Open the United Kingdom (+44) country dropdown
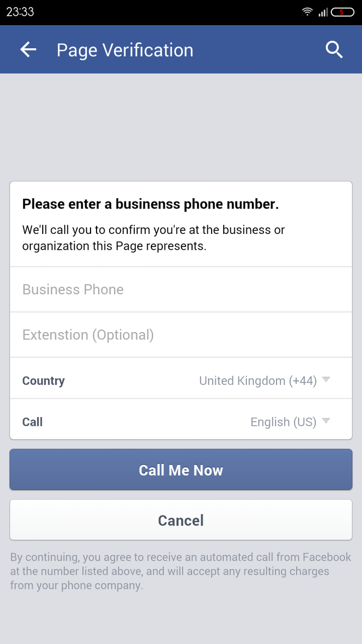This screenshot has width=362, height=644. pyautogui.click(x=258, y=380)
